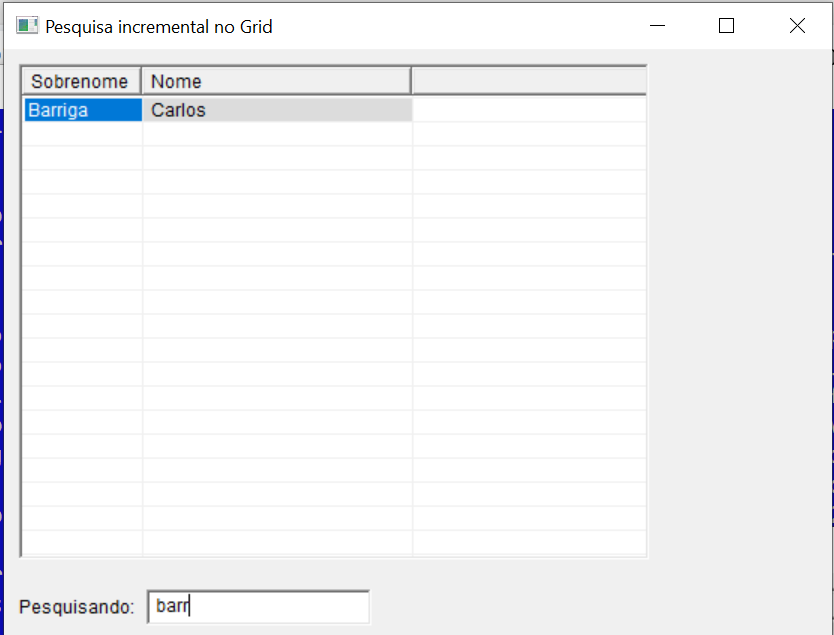Click the Pesquisando label text
Screen dimensions: 834x635
click(76, 607)
